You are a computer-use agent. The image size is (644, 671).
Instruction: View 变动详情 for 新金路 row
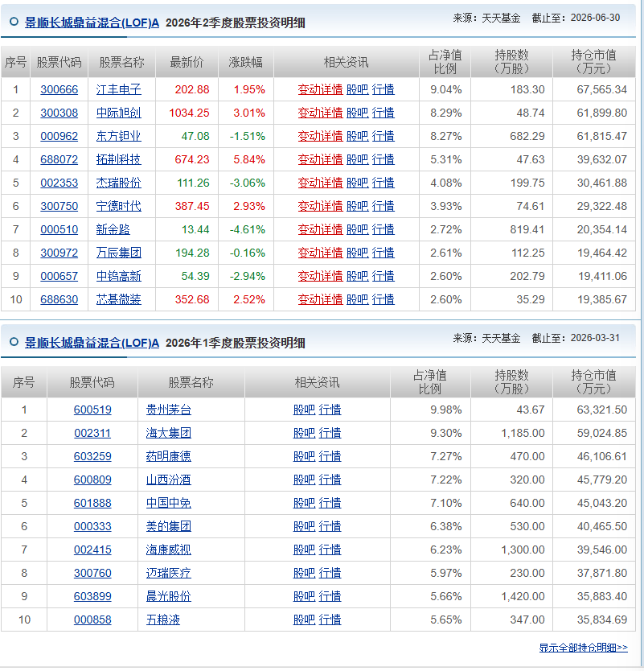(320, 229)
